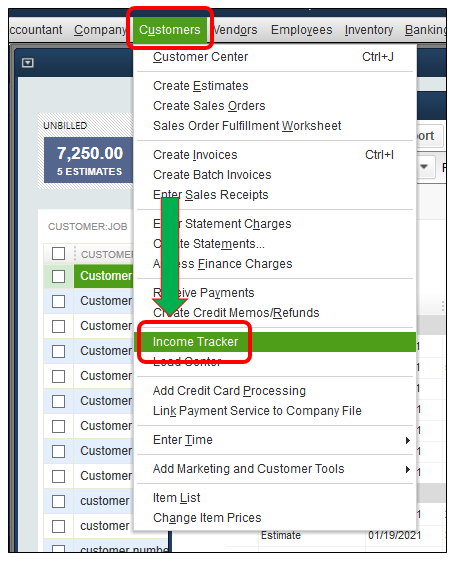Tick the select-all checkbox in the Customer header
Screen dimensions: 453x561
pyautogui.click(x=58, y=254)
